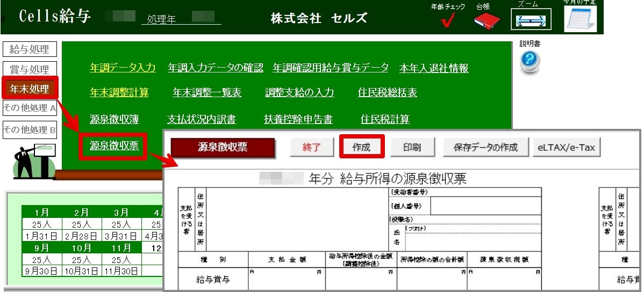The image size is (644, 292).
Task: Open the 年調データ入力 link
Action: coord(123,68)
